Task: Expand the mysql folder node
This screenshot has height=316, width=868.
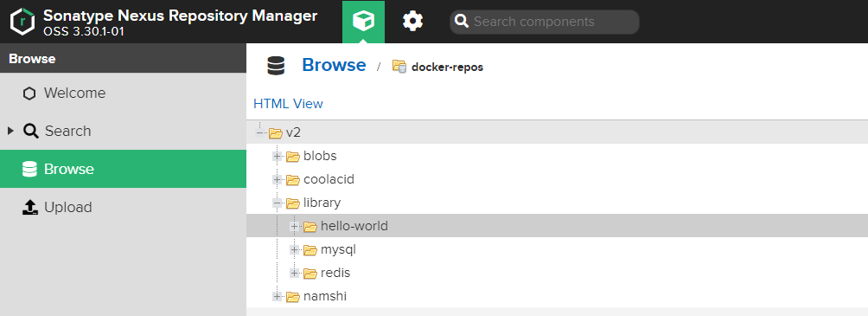Action: 294,250
